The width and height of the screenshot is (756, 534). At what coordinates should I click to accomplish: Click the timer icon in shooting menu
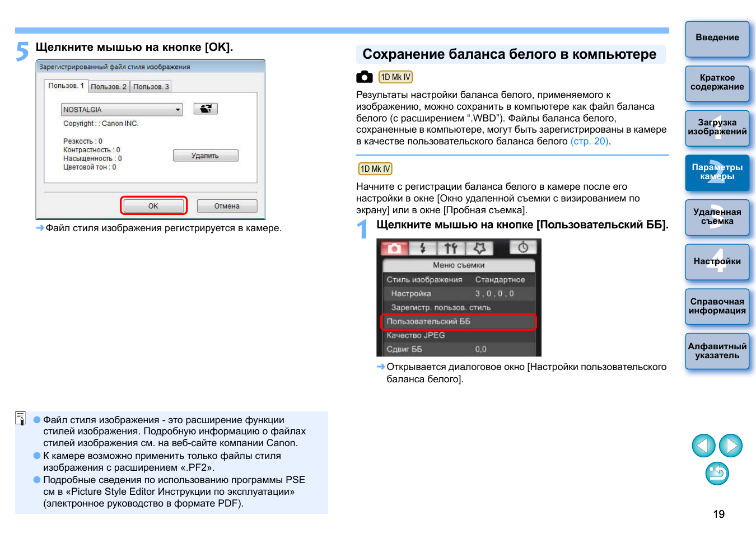coord(523,247)
